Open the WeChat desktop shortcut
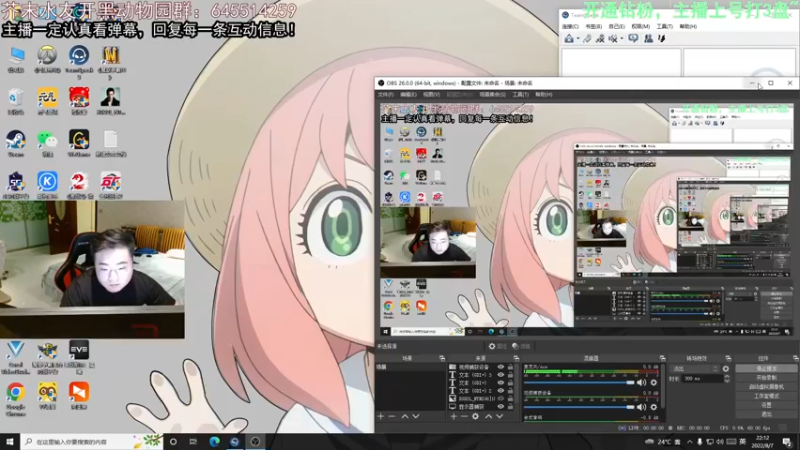800x450 pixels. click(47, 143)
